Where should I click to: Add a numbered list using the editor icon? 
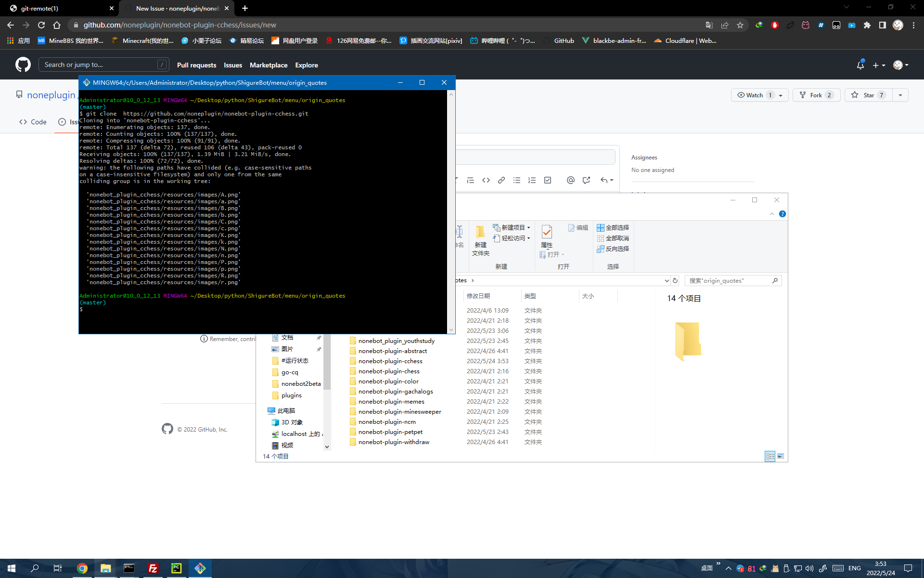point(532,180)
